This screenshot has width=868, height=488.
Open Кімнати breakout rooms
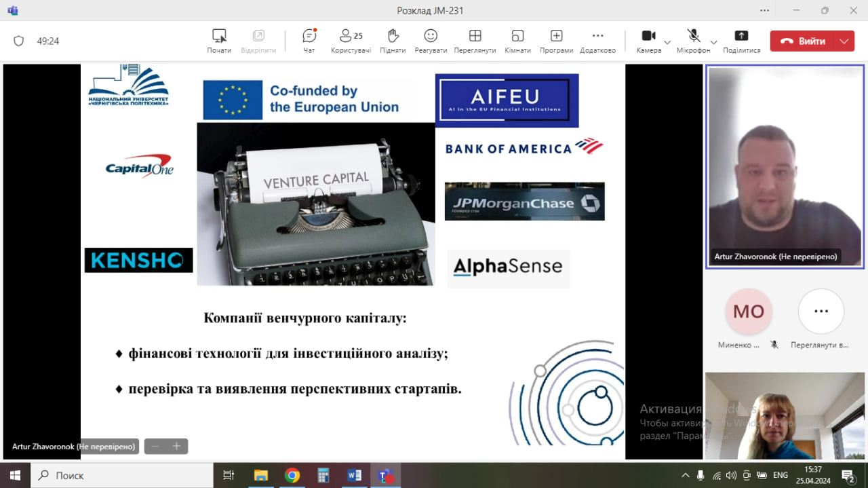[x=517, y=41]
